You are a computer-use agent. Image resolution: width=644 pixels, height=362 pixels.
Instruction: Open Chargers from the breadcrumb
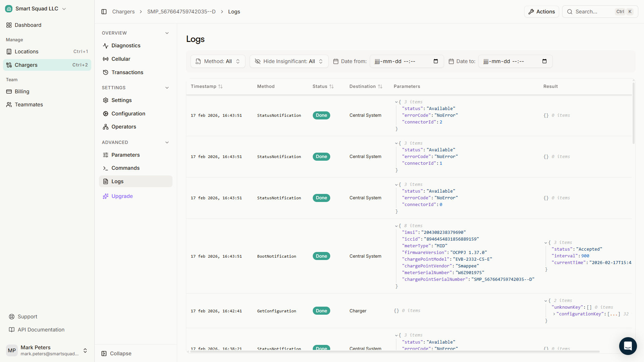pos(123,11)
